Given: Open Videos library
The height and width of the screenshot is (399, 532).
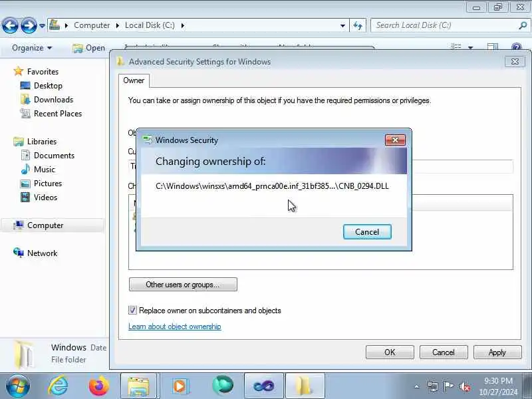Looking at the screenshot, I should [45, 197].
